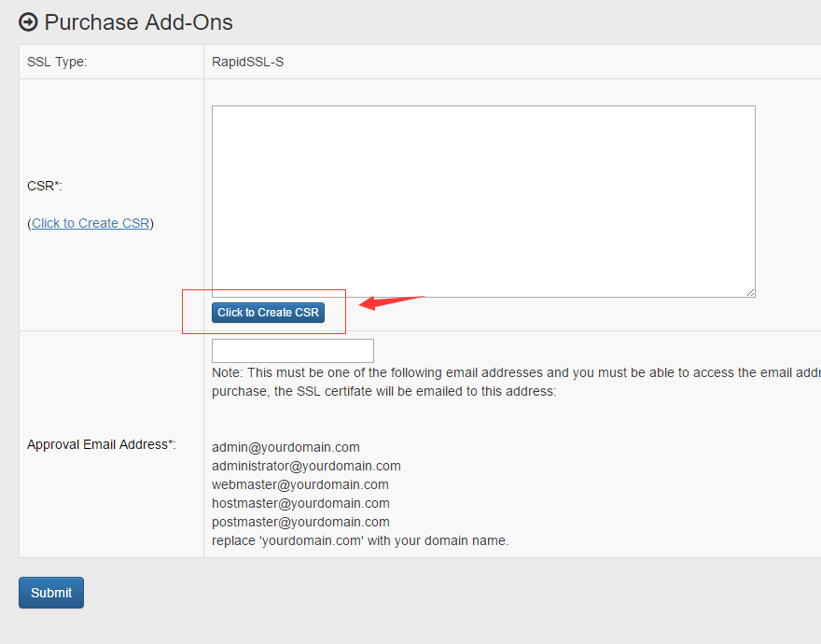Focus the large CSR text area
Image resolution: width=821 pixels, height=644 pixels.
[x=482, y=201]
